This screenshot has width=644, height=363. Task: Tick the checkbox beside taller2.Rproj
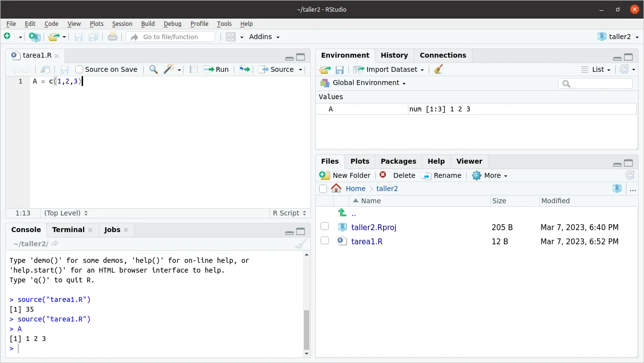pyautogui.click(x=324, y=227)
